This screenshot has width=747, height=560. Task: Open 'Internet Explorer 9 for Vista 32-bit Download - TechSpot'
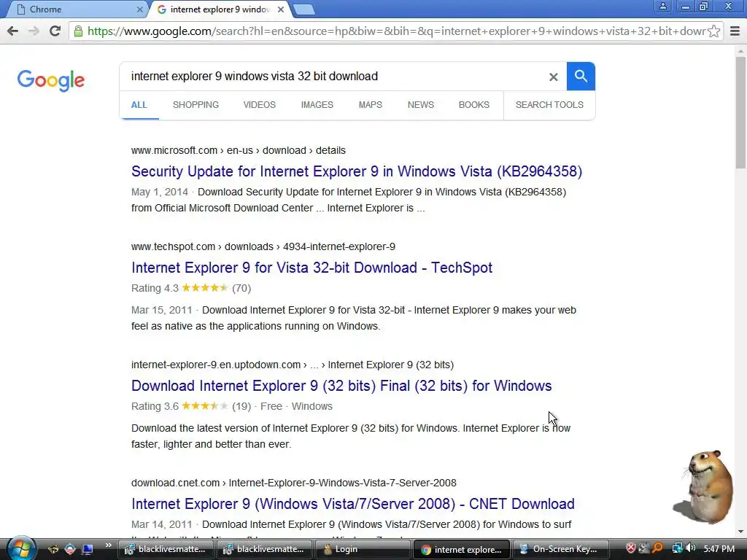click(312, 268)
